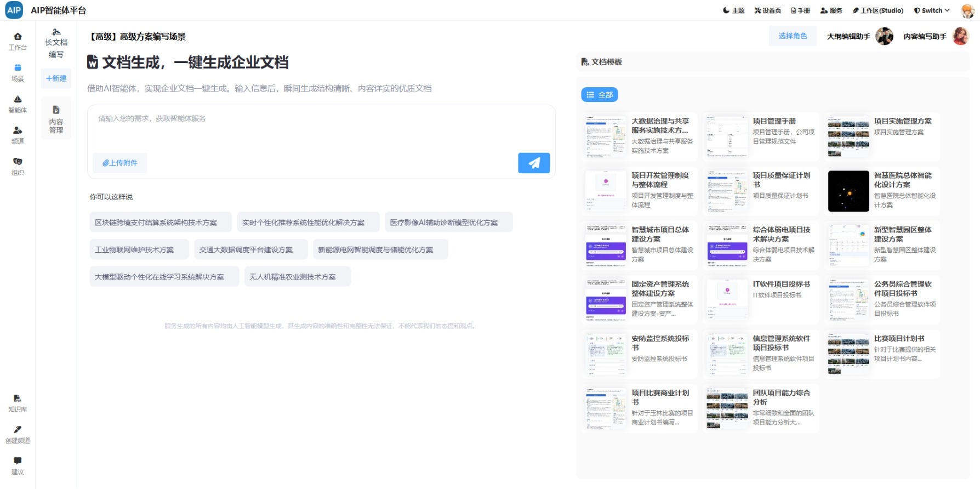980x489 pixels.
Task: Choose suggestion 交通大数据调度平台建设方案
Action: pos(251,250)
